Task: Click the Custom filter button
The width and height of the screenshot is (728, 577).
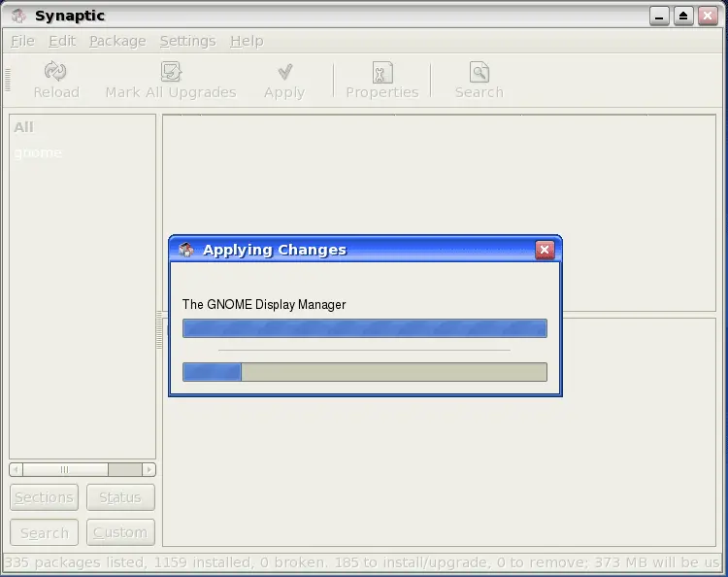Action: (x=120, y=532)
